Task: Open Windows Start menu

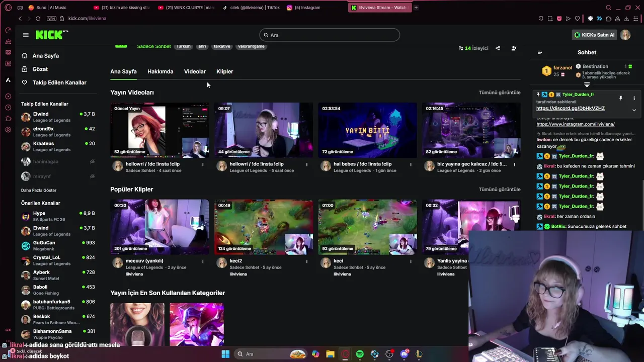Action: [225, 354]
